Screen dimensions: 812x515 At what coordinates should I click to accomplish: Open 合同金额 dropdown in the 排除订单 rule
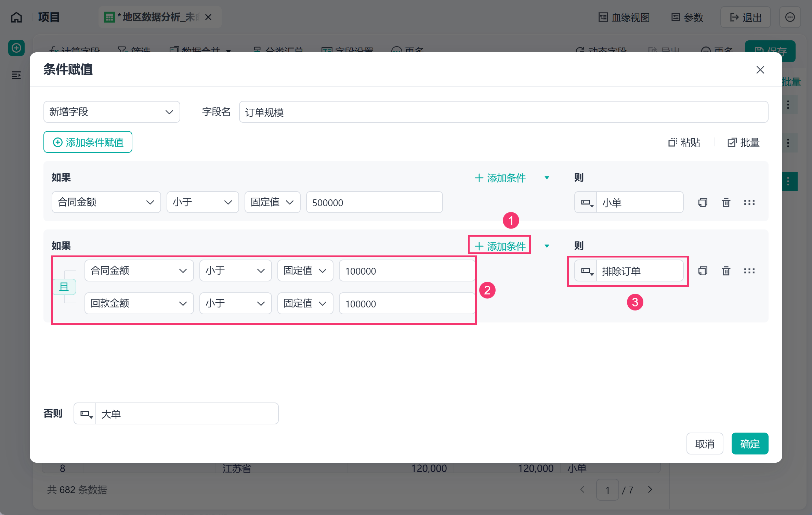tap(139, 270)
